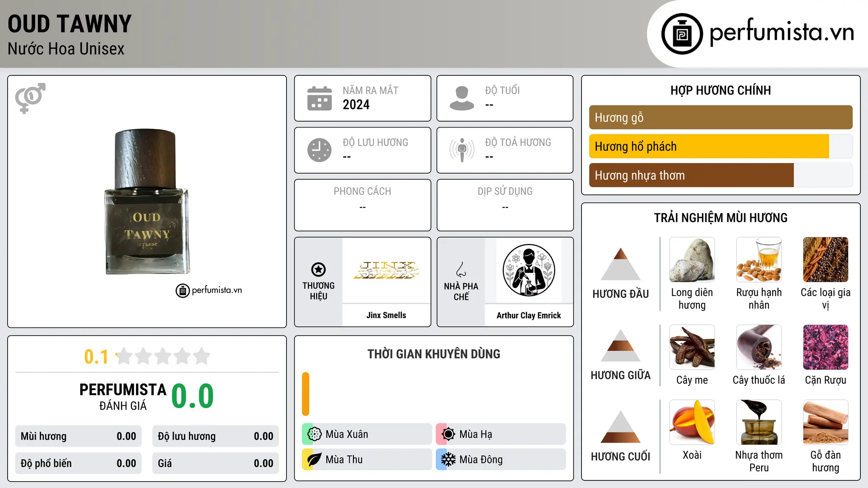Select the Long diên hương note image
The width and height of the screenshot is (868, 488).
pos(692,260)
